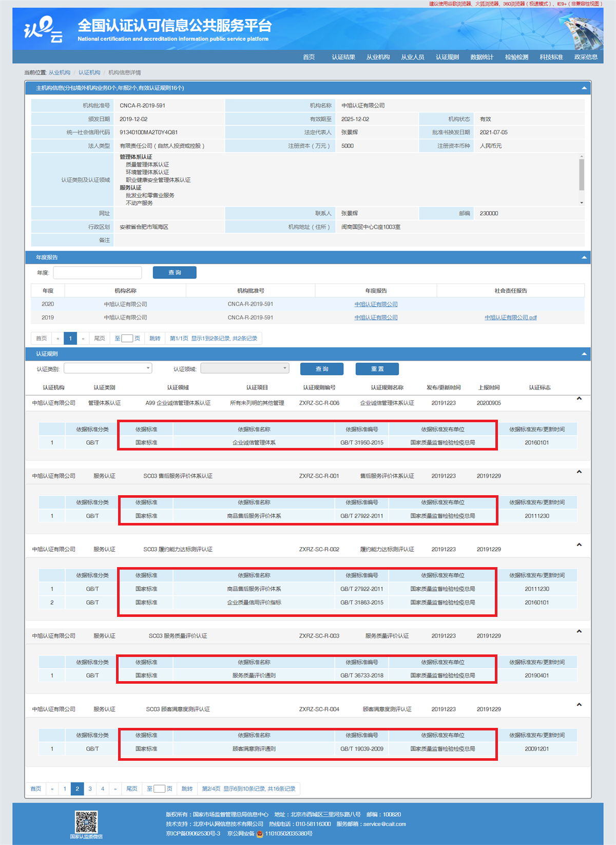Collapse the ZXRZ-SC-R-001 rule row chevron
616x845 pixels.
(x=579, y=472)
